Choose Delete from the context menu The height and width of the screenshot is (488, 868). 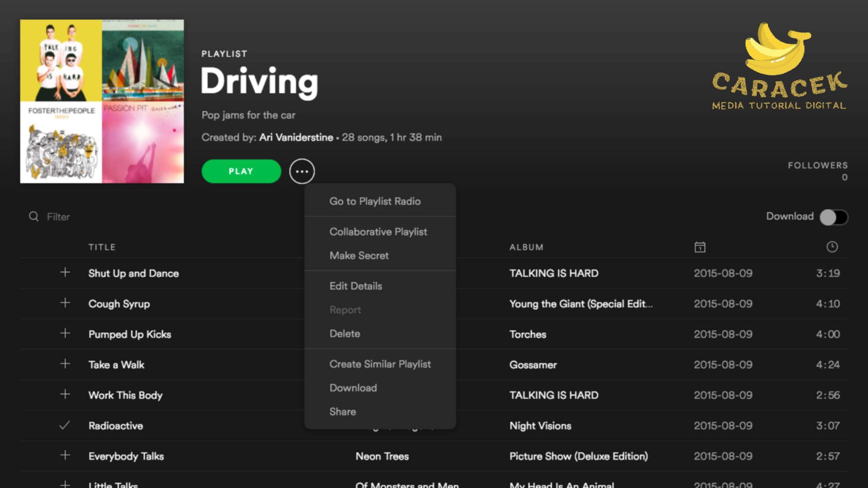pos(345,333)
